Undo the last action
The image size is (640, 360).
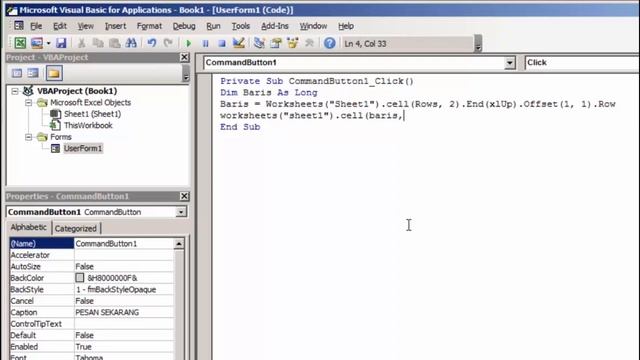pyautogui.click(x=152, y=43)
